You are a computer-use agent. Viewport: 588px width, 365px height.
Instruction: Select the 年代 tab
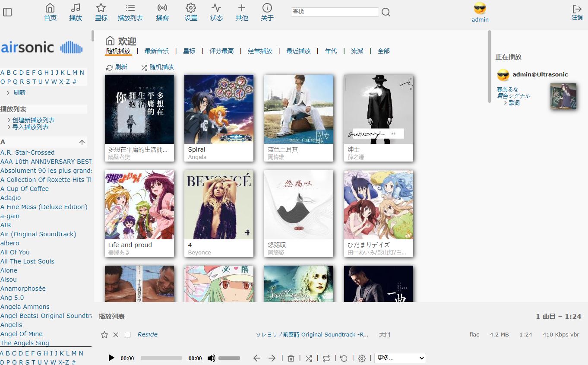pos(331,51)
